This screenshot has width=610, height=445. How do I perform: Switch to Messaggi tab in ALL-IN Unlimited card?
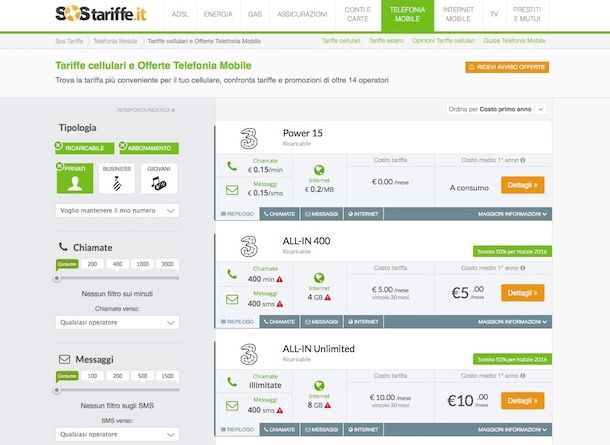pos(321,429)
